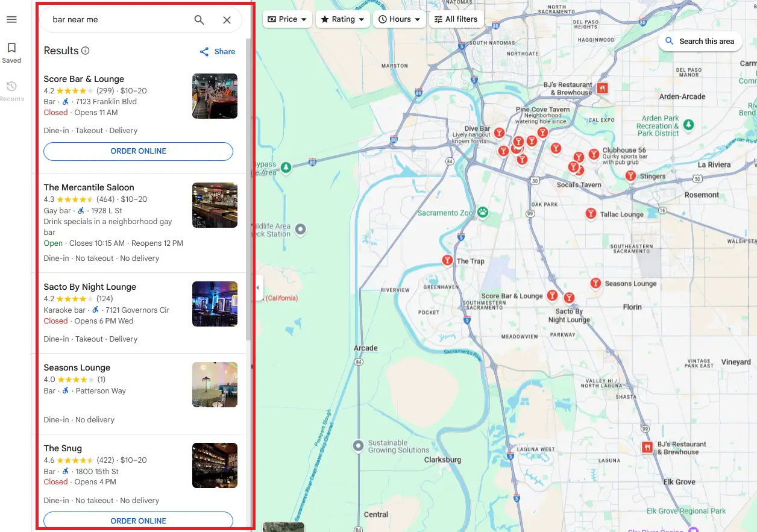The width and height of the screenshot is (757, 532).
Task: Open The Mercantile Saloon listing title
Action: click(x=89, y=187)
